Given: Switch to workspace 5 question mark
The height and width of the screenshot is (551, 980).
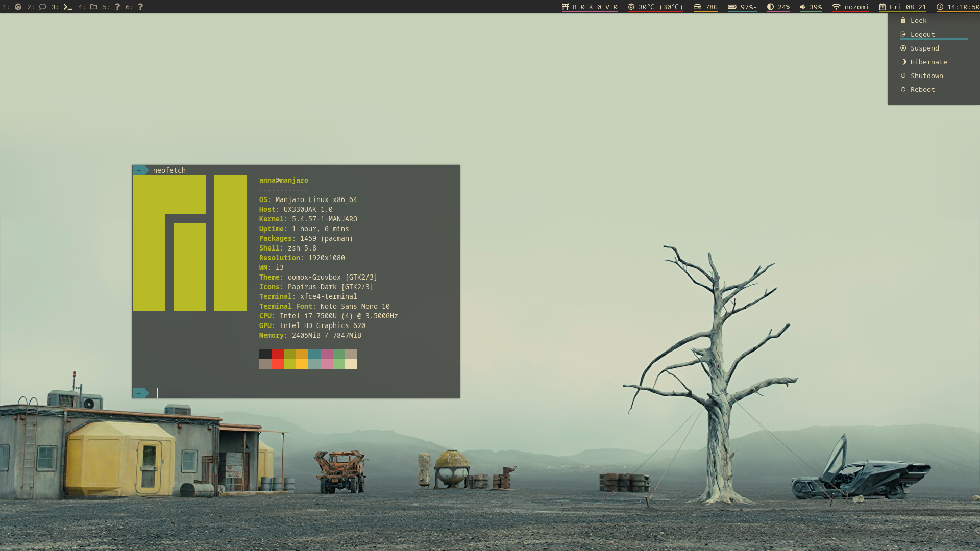Looking at the screenshot, I should (117, 7).
